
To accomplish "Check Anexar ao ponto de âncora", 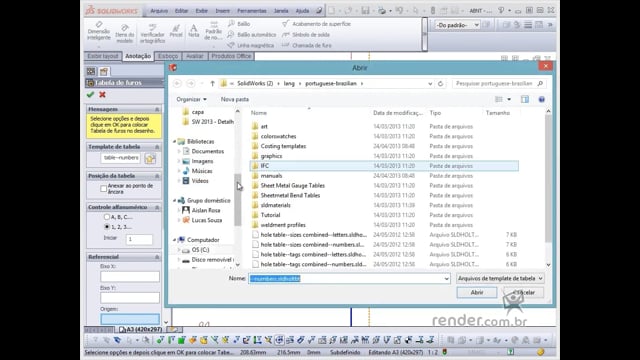I will [104, 189].
